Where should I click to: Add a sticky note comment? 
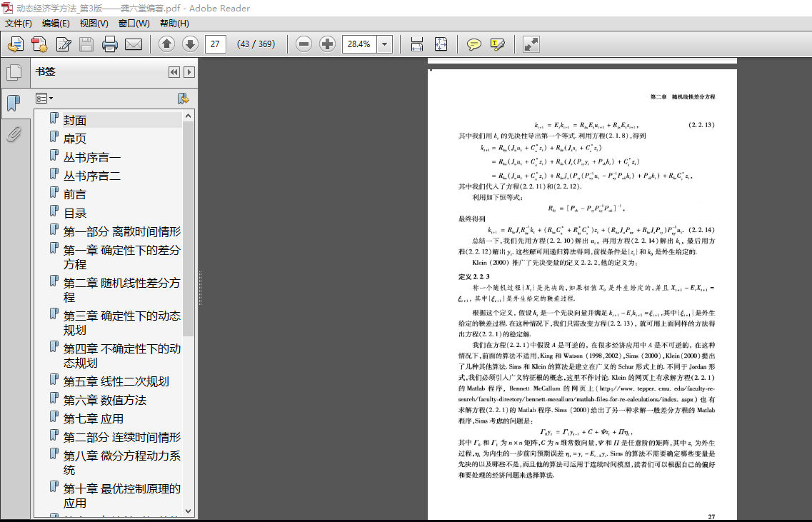pyautogui.click(x=473, y=44)
